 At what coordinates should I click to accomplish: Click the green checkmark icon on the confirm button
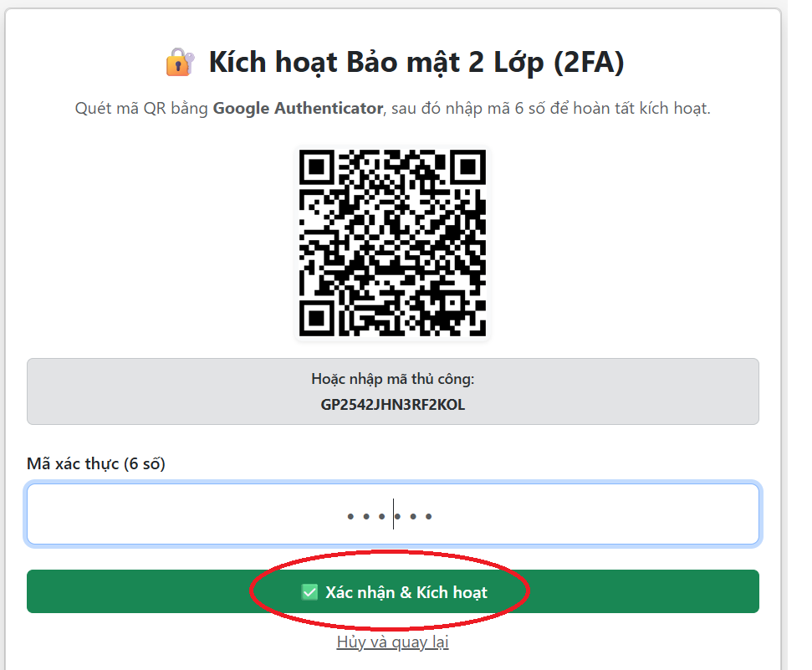[309, 592]
